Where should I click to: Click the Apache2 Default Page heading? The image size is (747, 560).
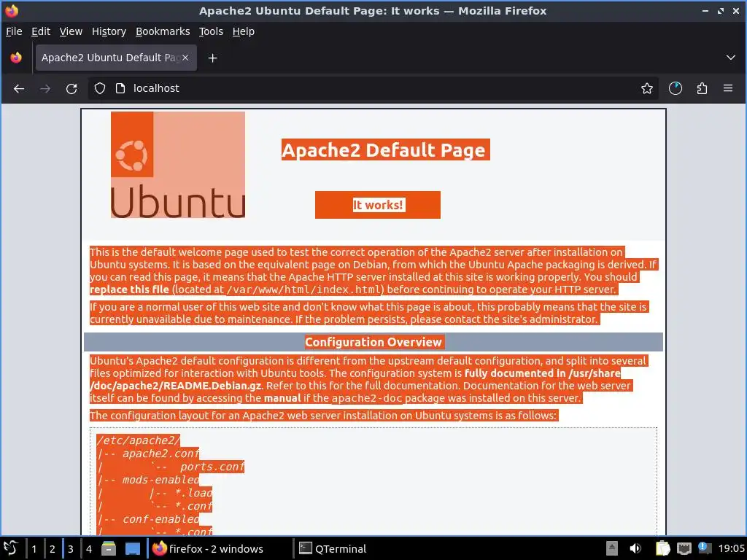click(385, 150)
